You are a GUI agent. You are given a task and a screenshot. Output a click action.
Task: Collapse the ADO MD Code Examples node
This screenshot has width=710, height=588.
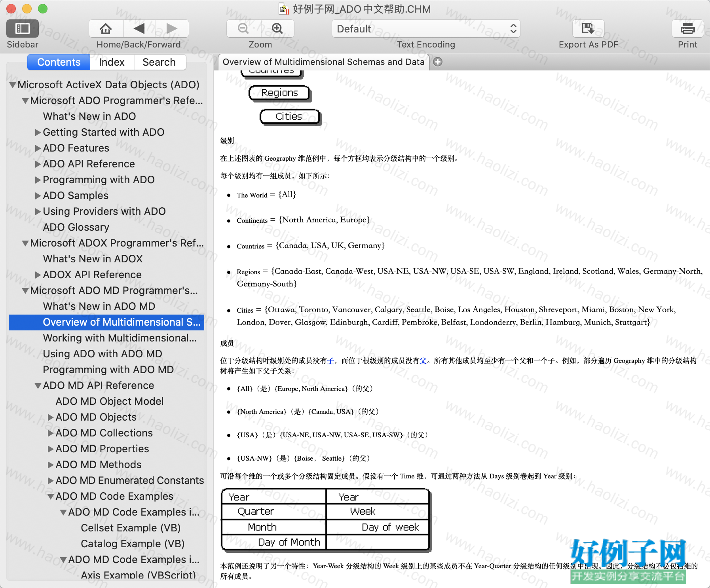[x=51, y=496]
